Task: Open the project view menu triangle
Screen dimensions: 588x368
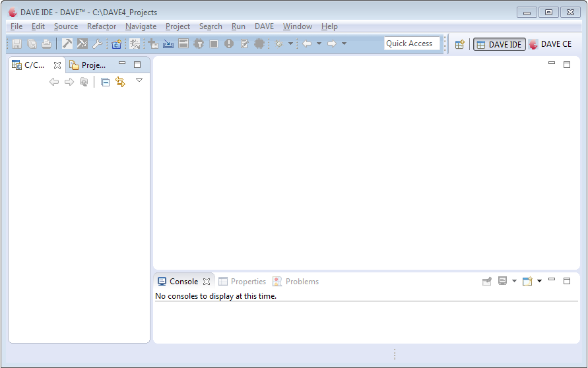Action: pyautogui.click(x=139, y=80)
